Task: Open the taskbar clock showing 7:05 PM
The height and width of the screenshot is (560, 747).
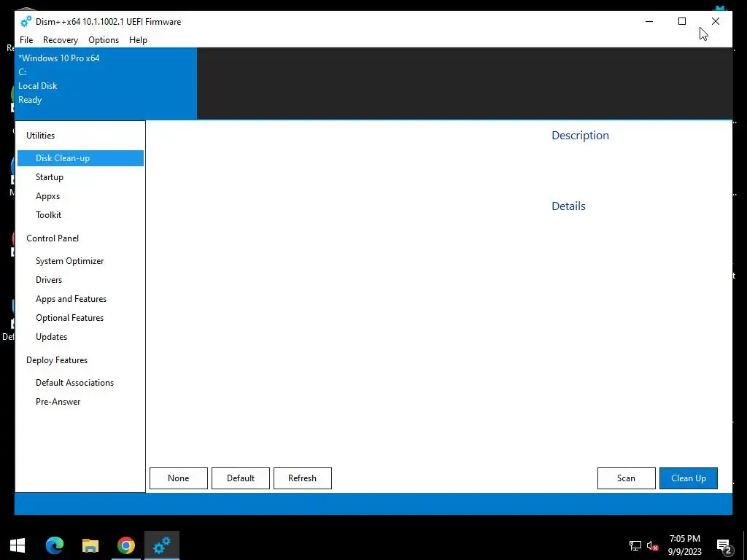Action: [684, 545]
